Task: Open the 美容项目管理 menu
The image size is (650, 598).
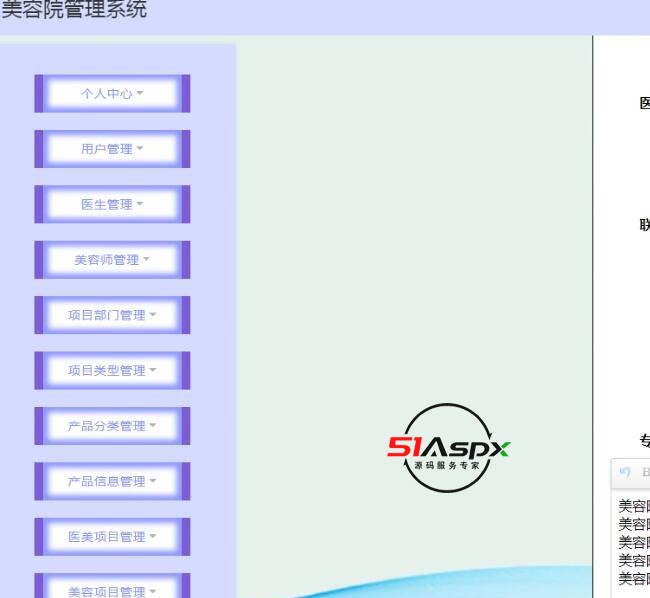Action: click(x=112, y=586)
